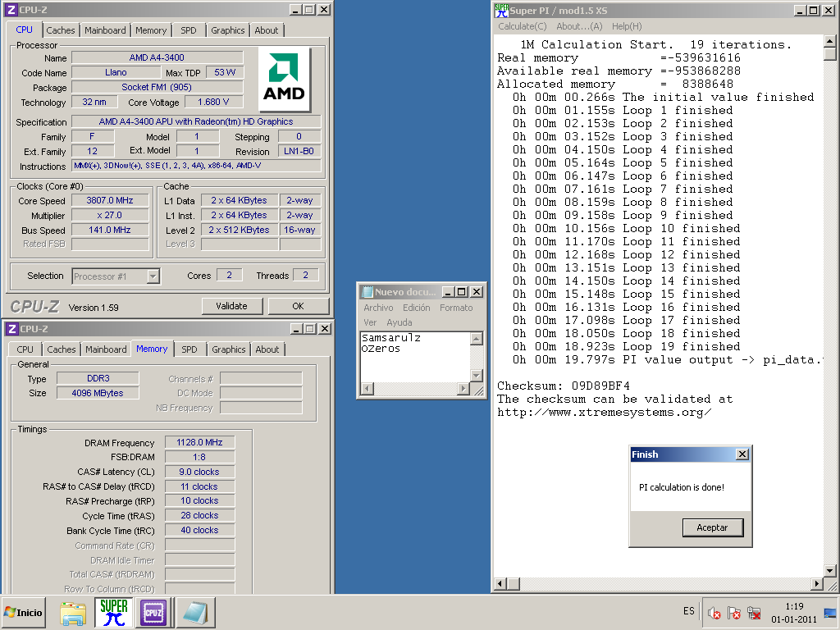Open Ayuda menu in Notepad
The image size is (840, 630).
point(399,322)
